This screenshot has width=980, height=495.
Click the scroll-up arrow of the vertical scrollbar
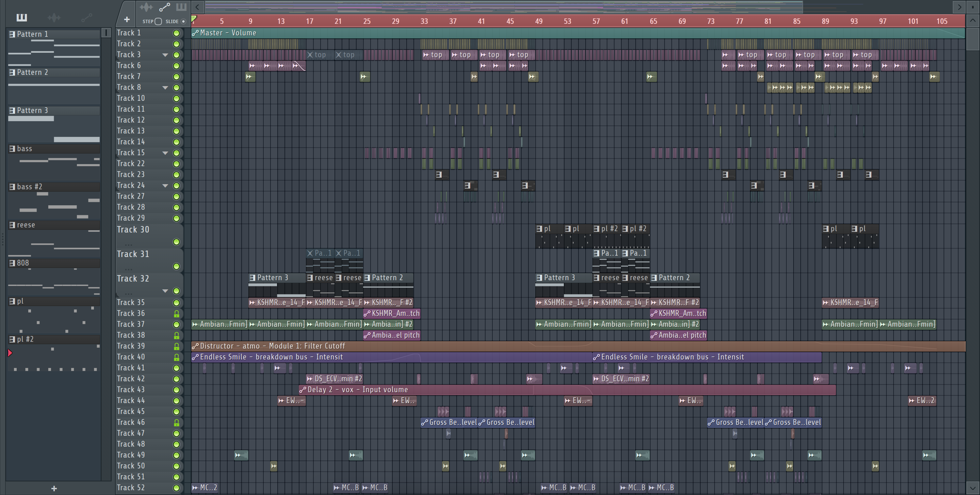(x=973, y=20)
